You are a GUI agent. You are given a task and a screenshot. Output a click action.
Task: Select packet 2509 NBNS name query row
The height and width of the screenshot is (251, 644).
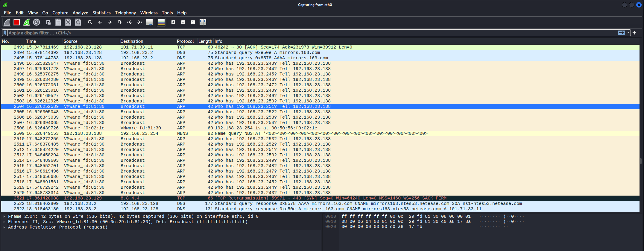(320, 133)
